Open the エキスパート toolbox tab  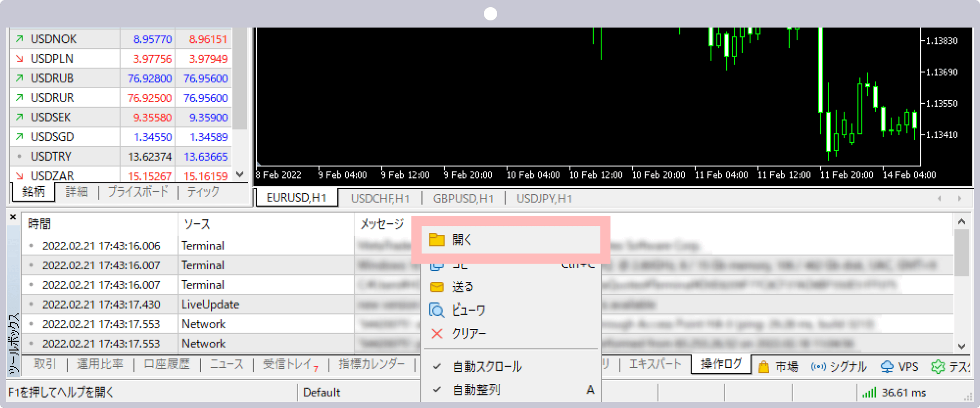(655, 364)
